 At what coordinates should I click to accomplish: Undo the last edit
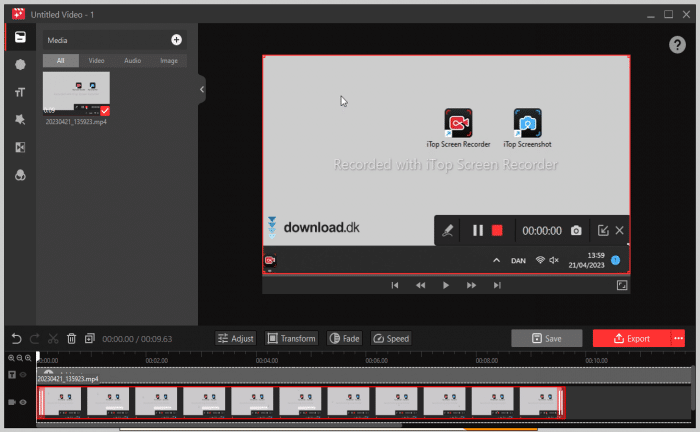pos(17,339)
